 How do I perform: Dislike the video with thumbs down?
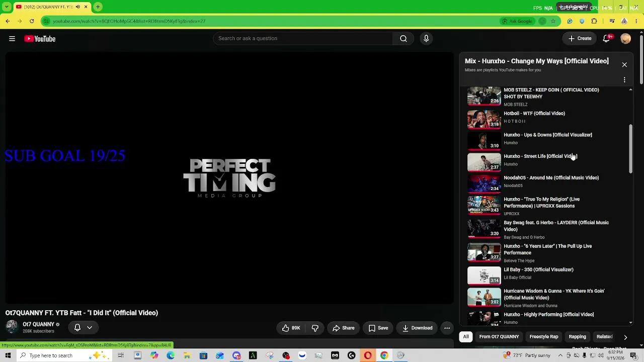coord(315,328)
